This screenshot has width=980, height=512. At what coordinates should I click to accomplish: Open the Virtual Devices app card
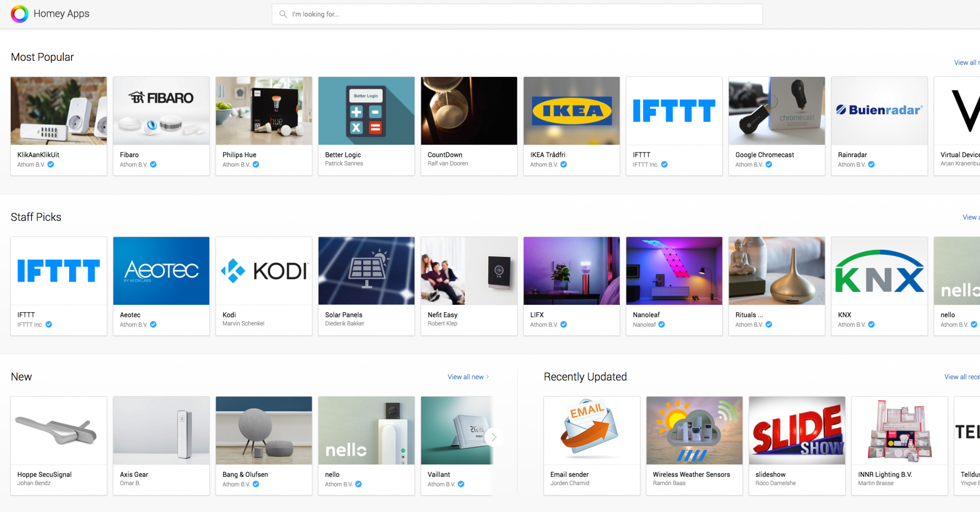point(957,126)
